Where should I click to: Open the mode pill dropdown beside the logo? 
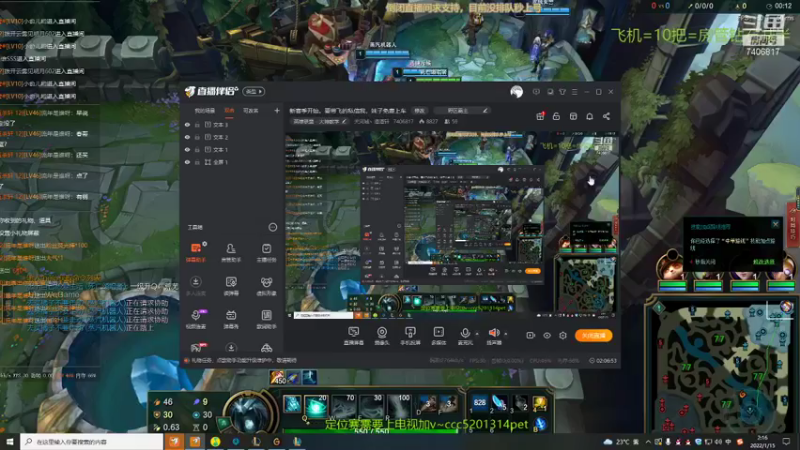(x=254, y=91)
